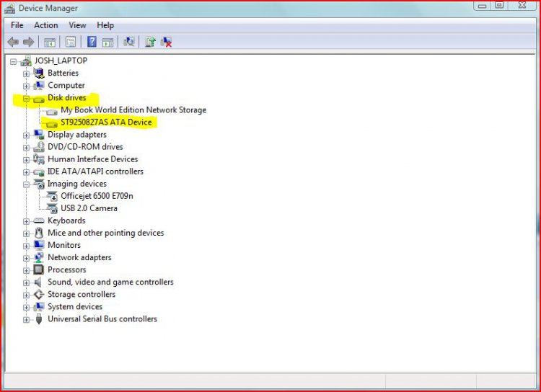Click the blue Help question mark icon
This screenshot has width=541, height=392.
coord(92,42)
